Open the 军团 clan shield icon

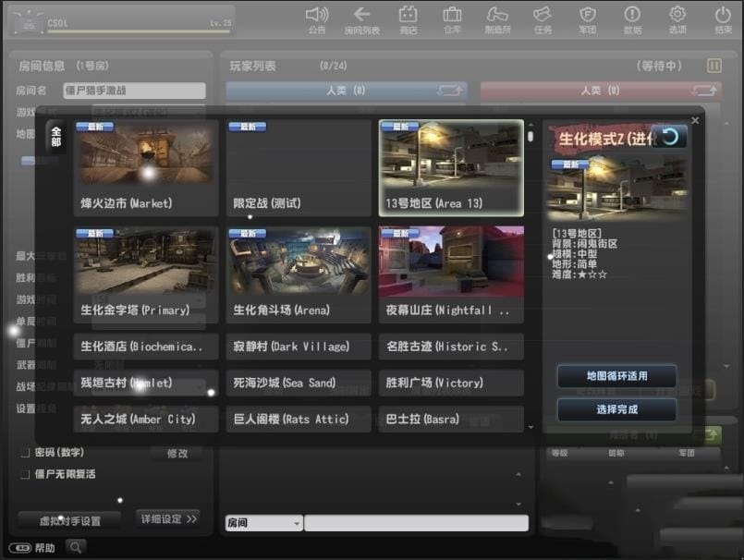click(587, 15)
